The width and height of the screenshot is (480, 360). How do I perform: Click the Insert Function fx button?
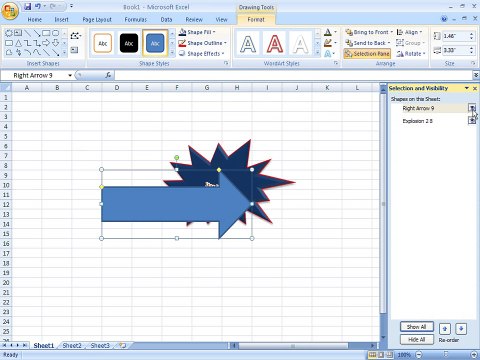[108, 75]
